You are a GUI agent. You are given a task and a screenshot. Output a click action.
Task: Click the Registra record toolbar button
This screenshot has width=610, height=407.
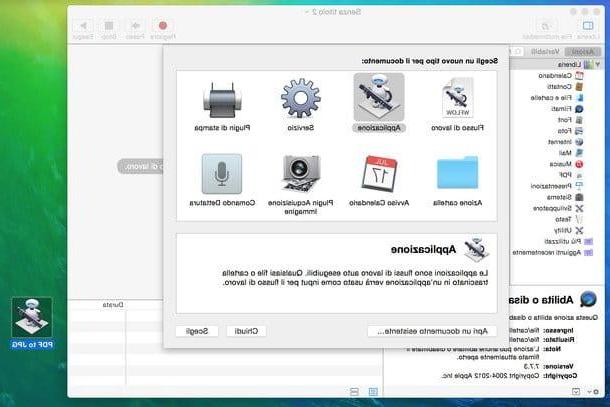click(x=163, y=29)
